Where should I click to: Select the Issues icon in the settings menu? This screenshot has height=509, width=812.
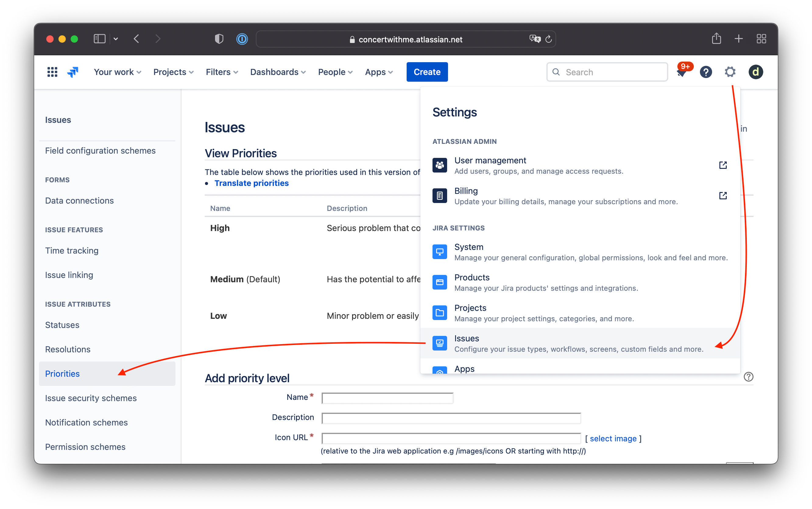point(440,343)
